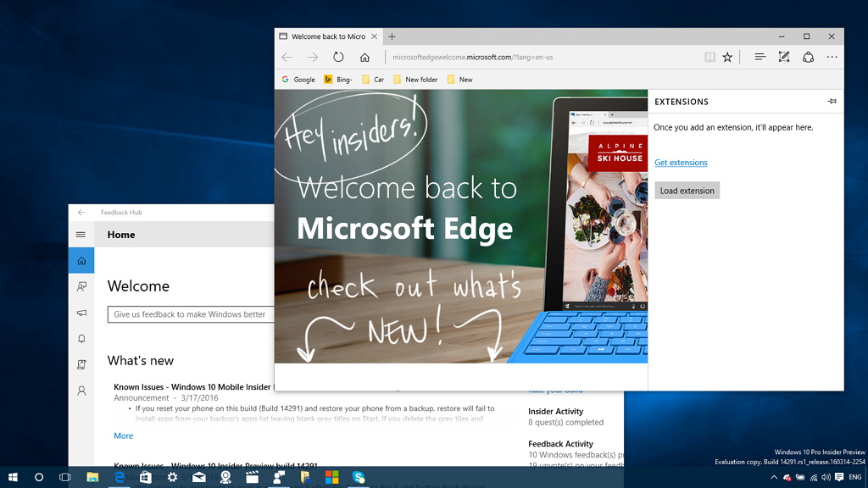
Task: Open Announcements megaphone icon in Feedback Hub
Action: point(81,313)
